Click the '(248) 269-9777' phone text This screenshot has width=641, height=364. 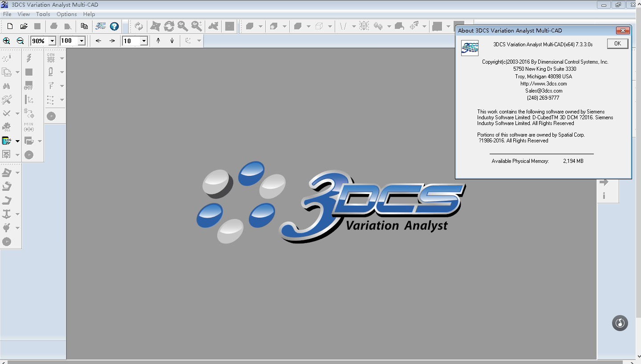(543, 98)
